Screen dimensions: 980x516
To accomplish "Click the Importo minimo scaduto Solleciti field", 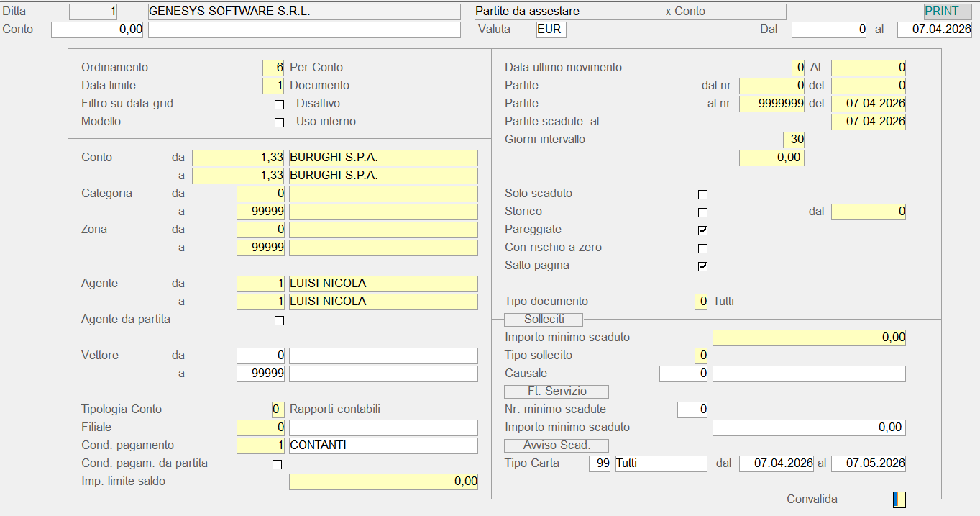I will (x=808, y=338).
